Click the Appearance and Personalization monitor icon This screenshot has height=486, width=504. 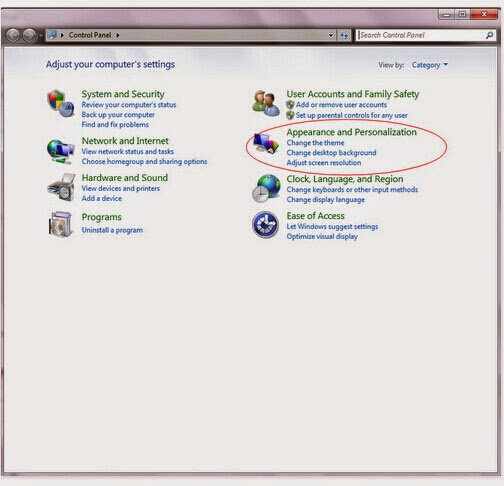266,144
